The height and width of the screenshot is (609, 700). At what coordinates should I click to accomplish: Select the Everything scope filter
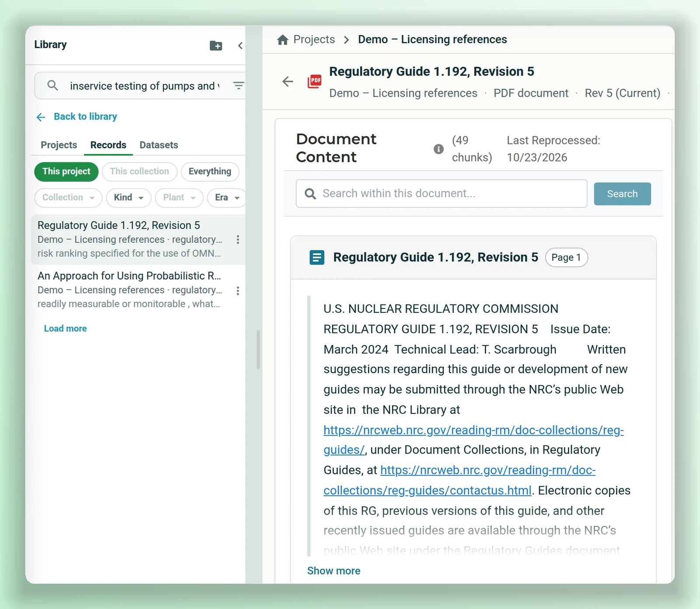click(210, 171)
